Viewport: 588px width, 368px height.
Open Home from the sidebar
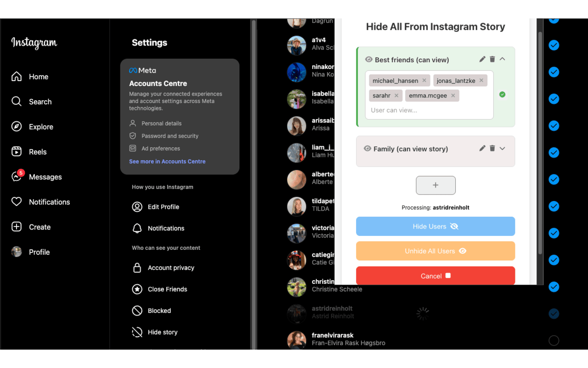(30, 77)
